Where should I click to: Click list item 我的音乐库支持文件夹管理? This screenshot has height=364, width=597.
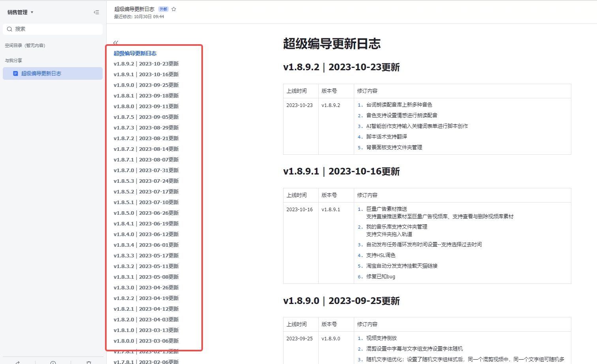(396, 227)
